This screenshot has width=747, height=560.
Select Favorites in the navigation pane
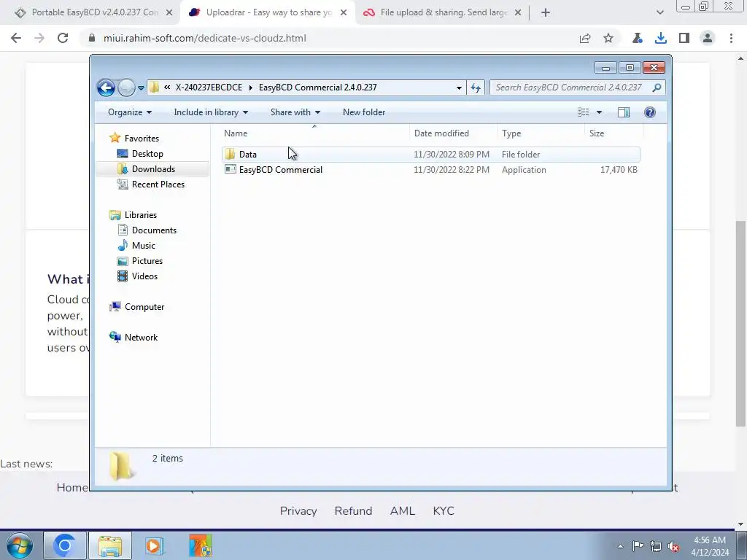point(142,139)
